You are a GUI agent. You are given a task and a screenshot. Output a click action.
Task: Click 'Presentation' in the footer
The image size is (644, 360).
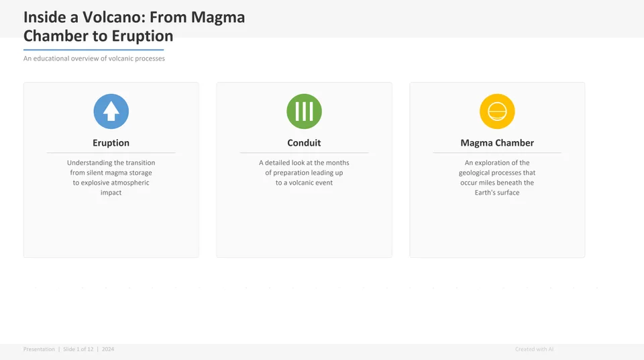coord(39,349)
